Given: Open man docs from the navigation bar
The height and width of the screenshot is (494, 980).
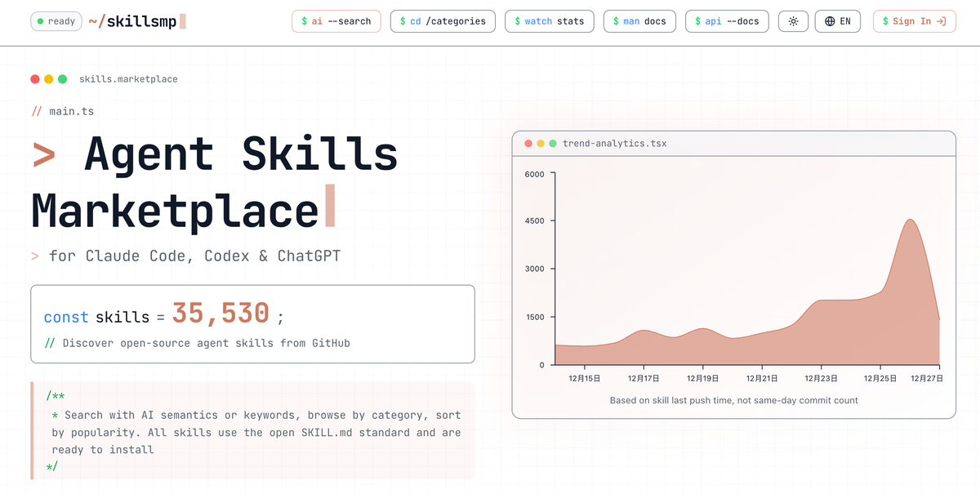Looking at the screenshot, I should [x=639, y=21].
